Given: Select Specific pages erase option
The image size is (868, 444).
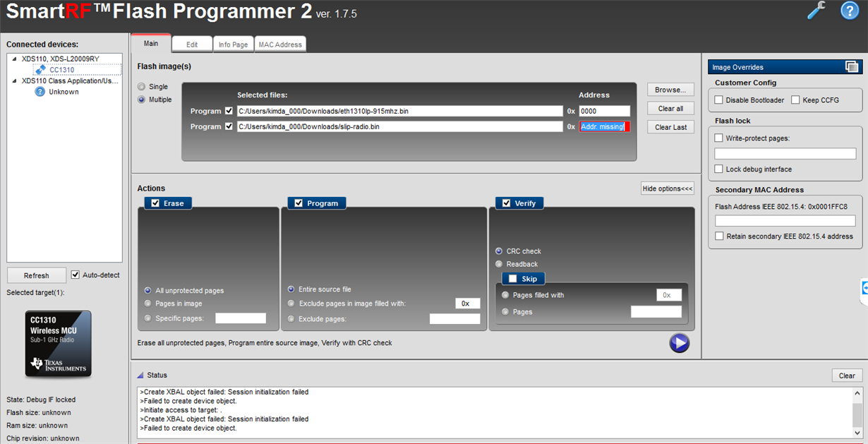Looking at the screenshot, I should pyautogui.click(x=147, y=318).
